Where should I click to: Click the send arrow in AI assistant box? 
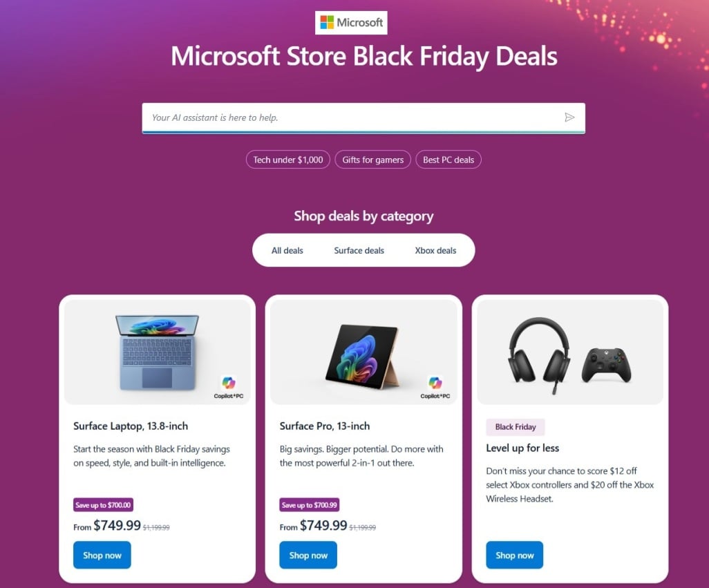569,117
